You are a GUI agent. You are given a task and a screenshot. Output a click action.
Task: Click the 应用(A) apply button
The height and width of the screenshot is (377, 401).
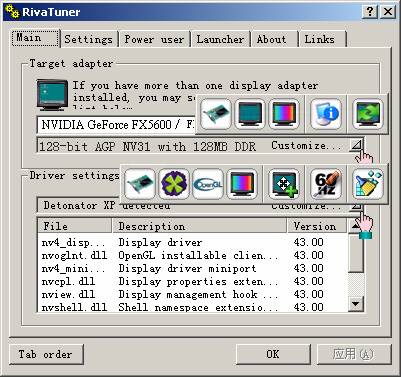click(353, 354)
